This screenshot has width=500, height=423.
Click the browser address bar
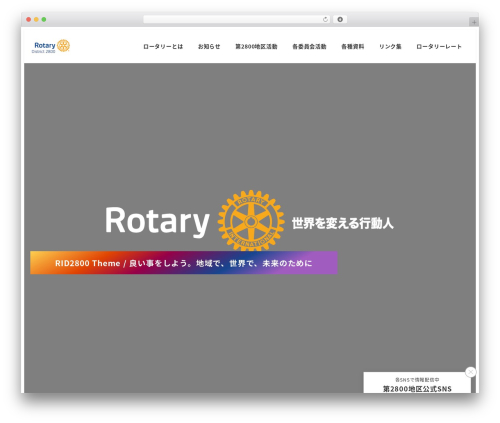233,20
